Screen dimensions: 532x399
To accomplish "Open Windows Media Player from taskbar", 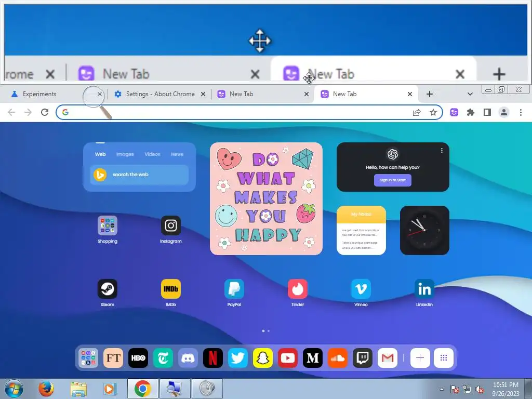I will pos(109,389).
